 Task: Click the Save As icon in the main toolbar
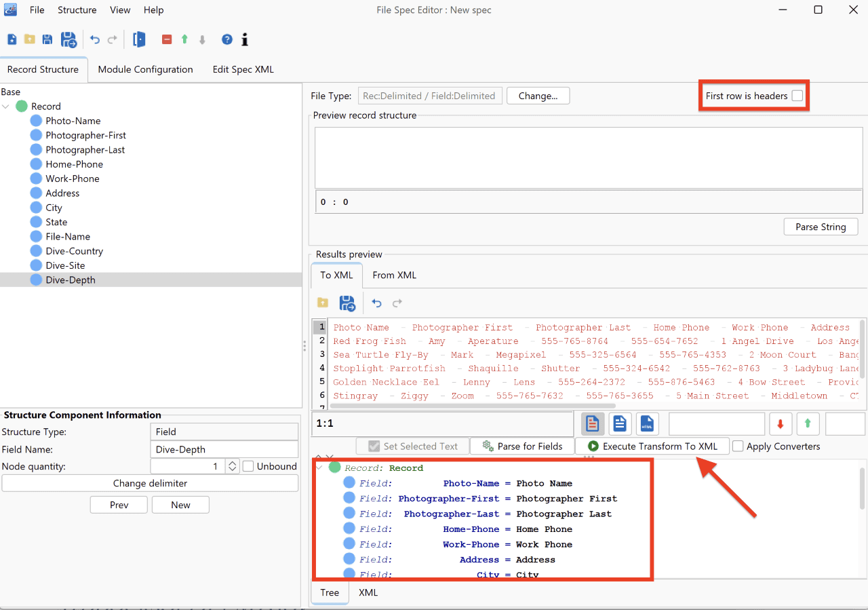68,39
